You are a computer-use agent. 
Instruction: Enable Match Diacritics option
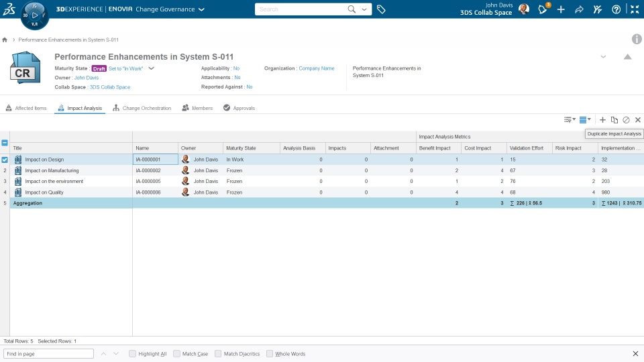[x=218, y=353]
